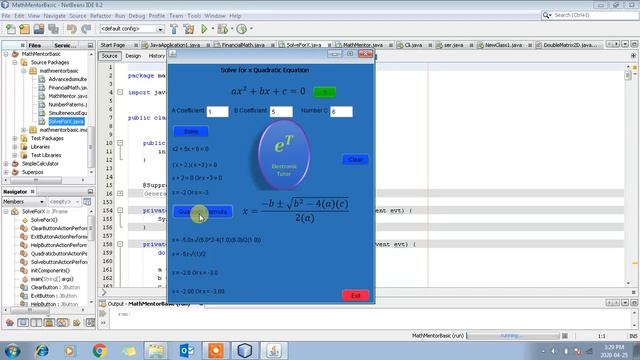The image size is (640, 360).
Task: Open the Run Project dropdown arrow
Action: pyautogui.click(x=213, y=29)
